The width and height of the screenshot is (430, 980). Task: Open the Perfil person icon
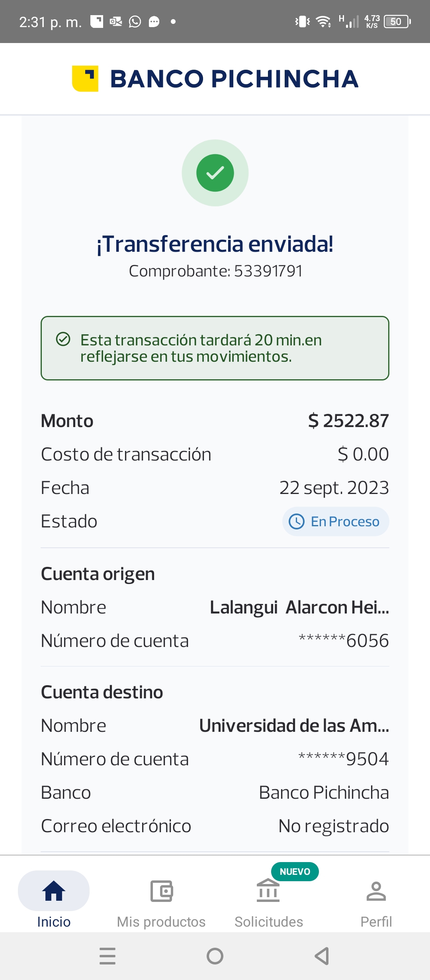coord(376,891)
